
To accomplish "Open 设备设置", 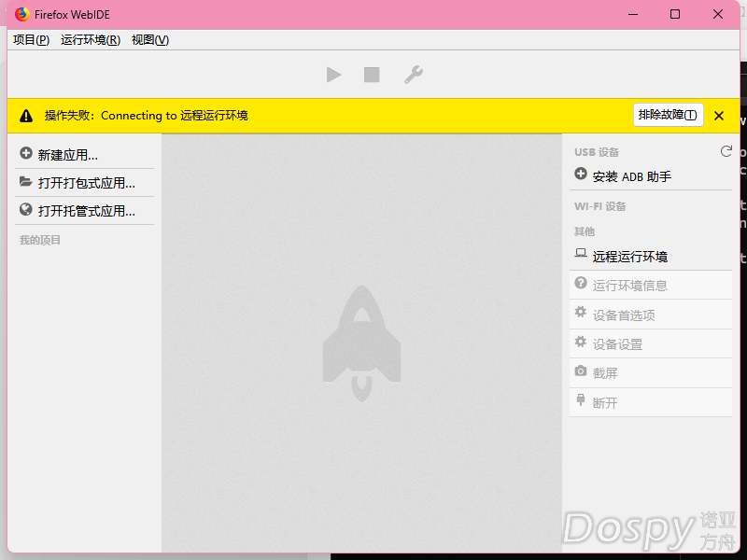I will click(650, 343).
